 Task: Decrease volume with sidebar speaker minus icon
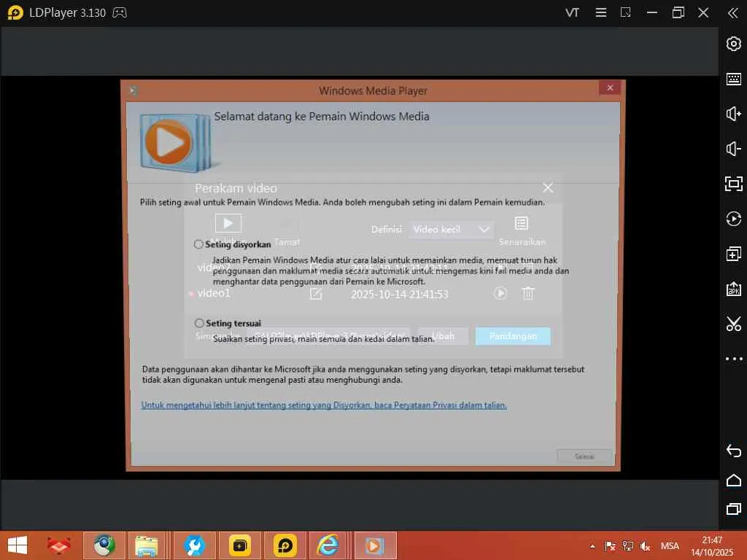(733, 149)
